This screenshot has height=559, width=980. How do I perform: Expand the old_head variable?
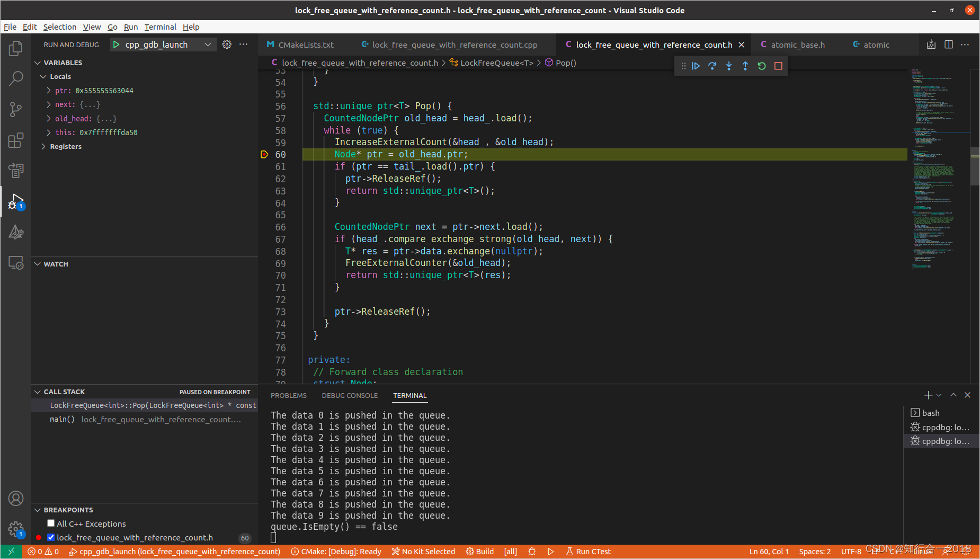49,119
